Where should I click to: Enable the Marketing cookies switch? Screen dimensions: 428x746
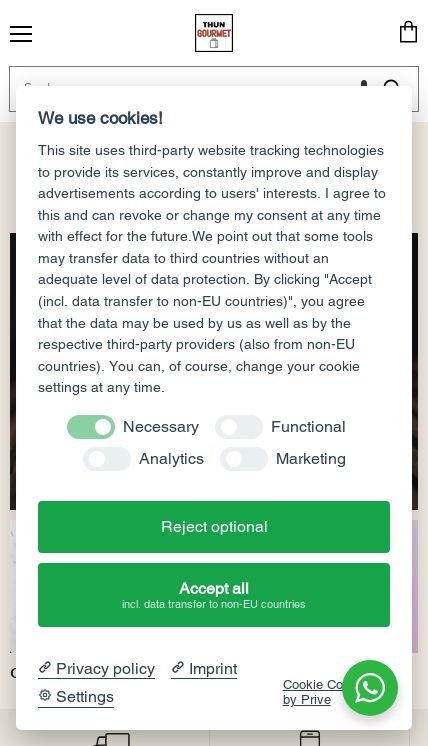click(x=244, y=459)
